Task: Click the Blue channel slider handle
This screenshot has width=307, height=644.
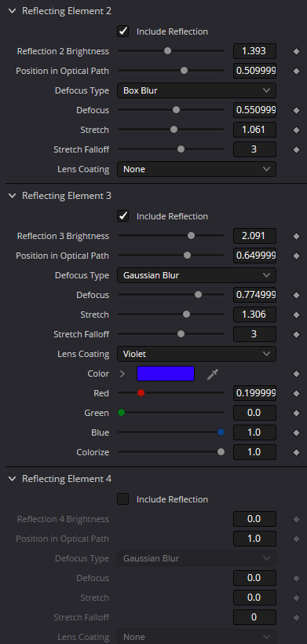Action: point(221,432)
